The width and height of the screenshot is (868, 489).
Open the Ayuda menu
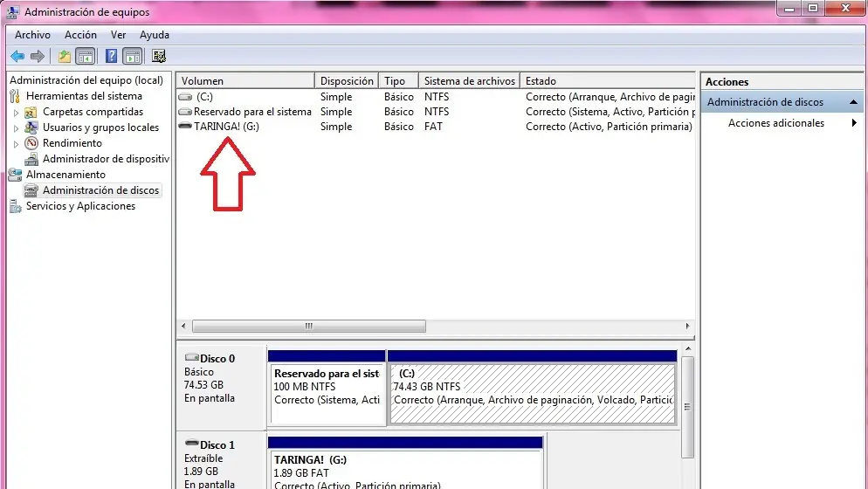pos(155,35)
